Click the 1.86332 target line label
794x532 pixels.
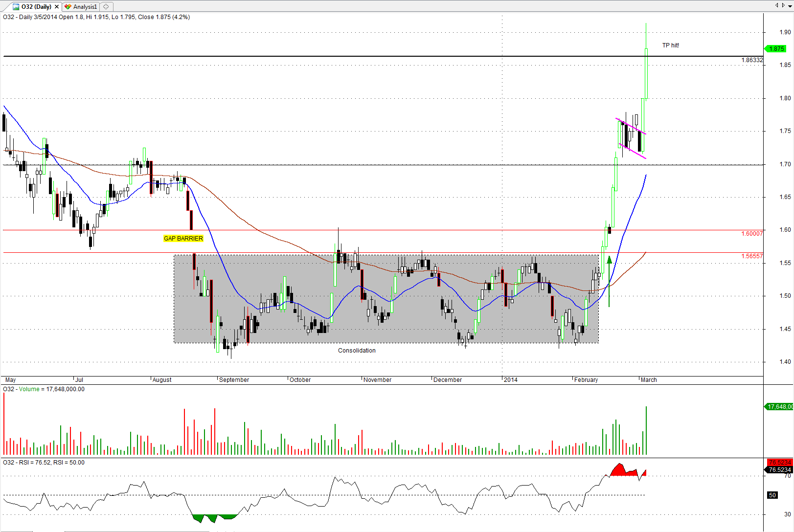coord(751,60)
